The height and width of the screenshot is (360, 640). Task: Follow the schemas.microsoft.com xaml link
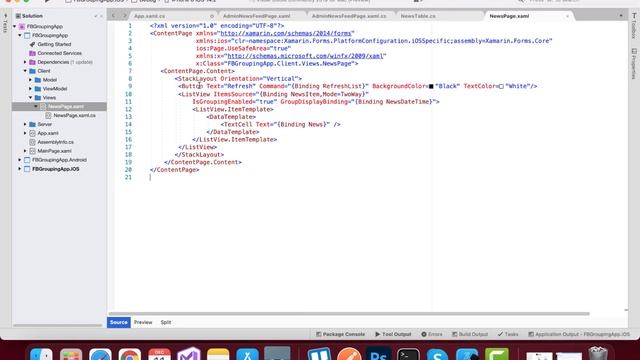click(305, 56)
